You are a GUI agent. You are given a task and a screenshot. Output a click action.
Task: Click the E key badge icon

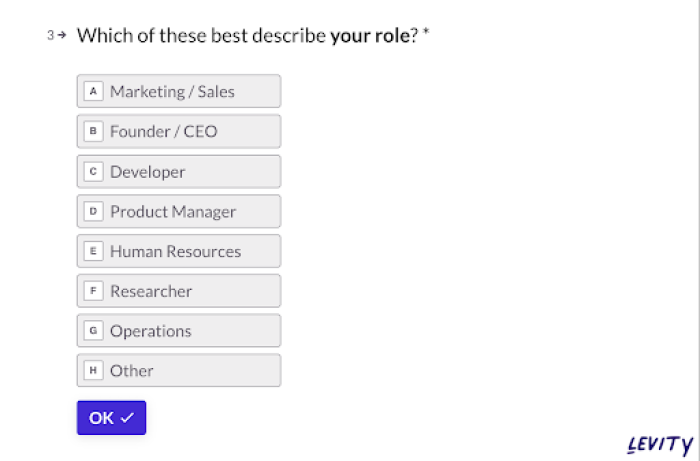(93, 251)
